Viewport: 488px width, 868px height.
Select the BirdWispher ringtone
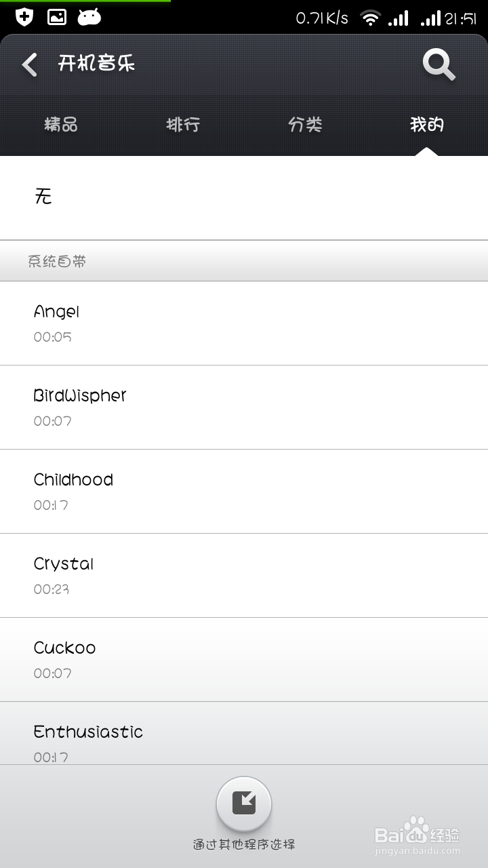[244, 408]
